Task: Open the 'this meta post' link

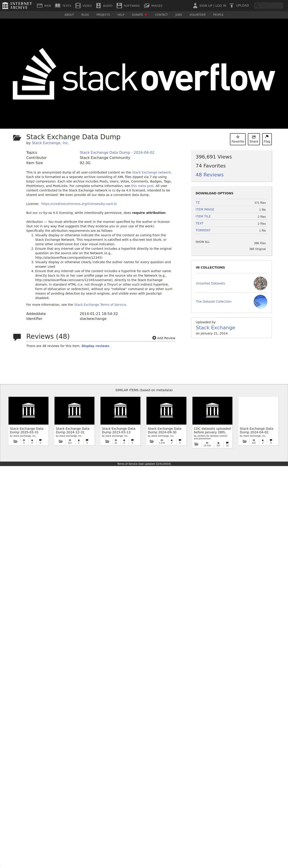Action: (x=142, y=186)
